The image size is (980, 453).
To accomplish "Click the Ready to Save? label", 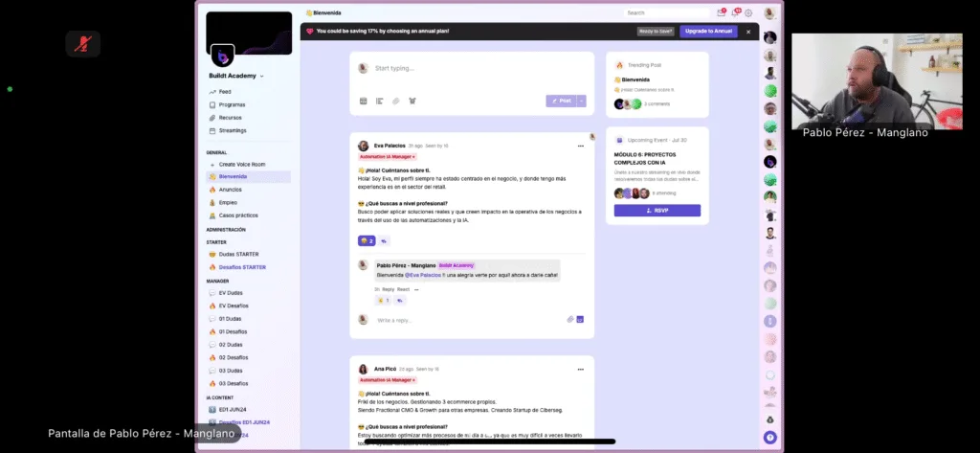I will point(656,32).
